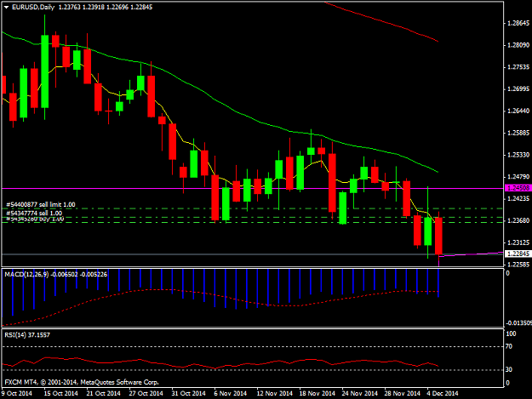Select the 12 Nov 2014 date label
Screen dimensions: 532x399
click(x=274, y=393)
